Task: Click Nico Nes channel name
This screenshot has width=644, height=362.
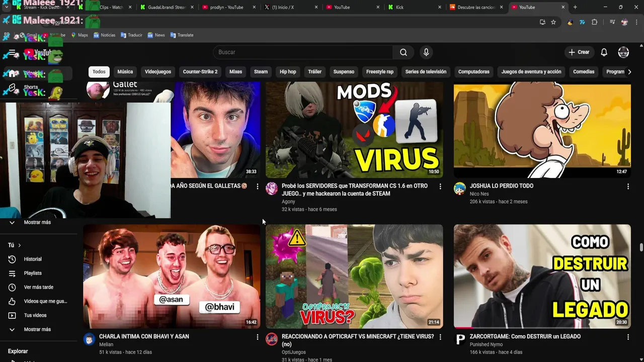Action: (x=479, y=194)
